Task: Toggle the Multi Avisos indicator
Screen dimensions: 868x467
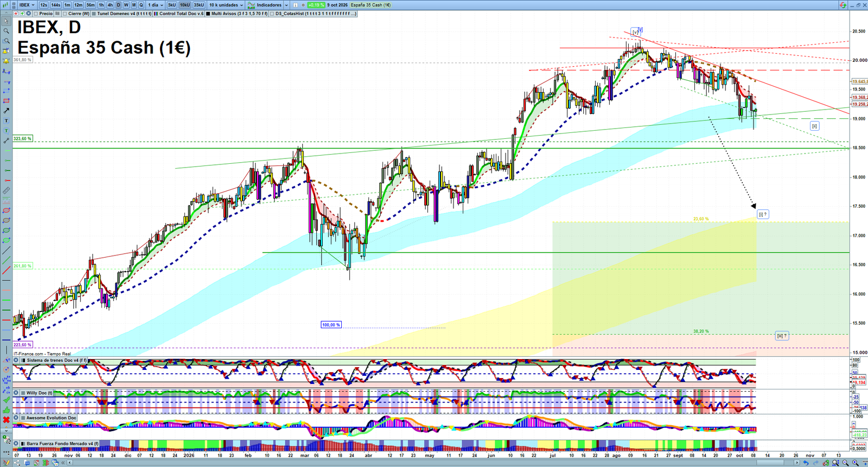Action: pos(208,14)
